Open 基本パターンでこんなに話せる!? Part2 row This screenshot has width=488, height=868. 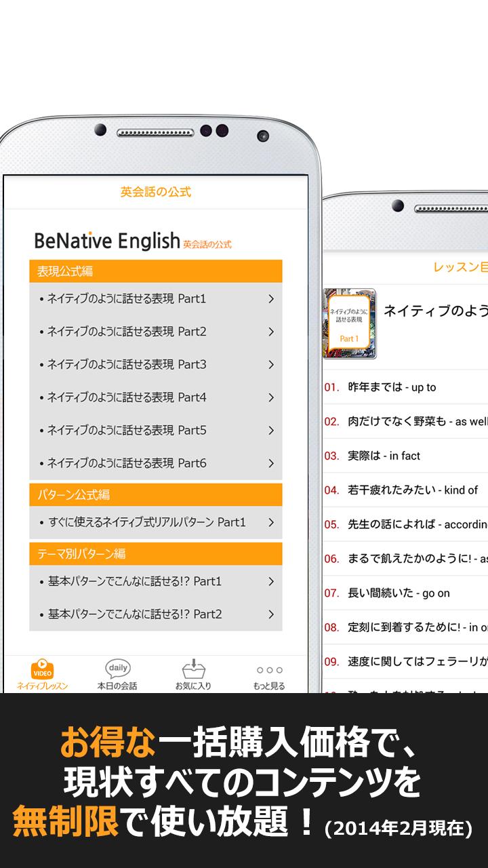pyautogui.click(x=156, y=614)
